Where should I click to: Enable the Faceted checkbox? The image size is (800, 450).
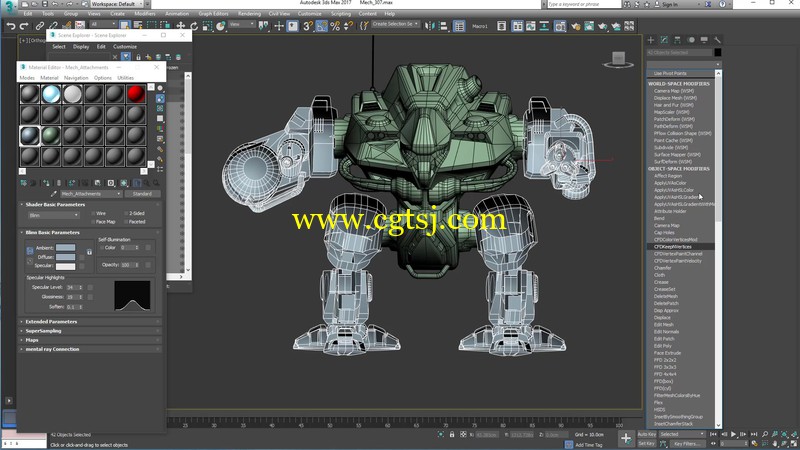click(126, 222)
